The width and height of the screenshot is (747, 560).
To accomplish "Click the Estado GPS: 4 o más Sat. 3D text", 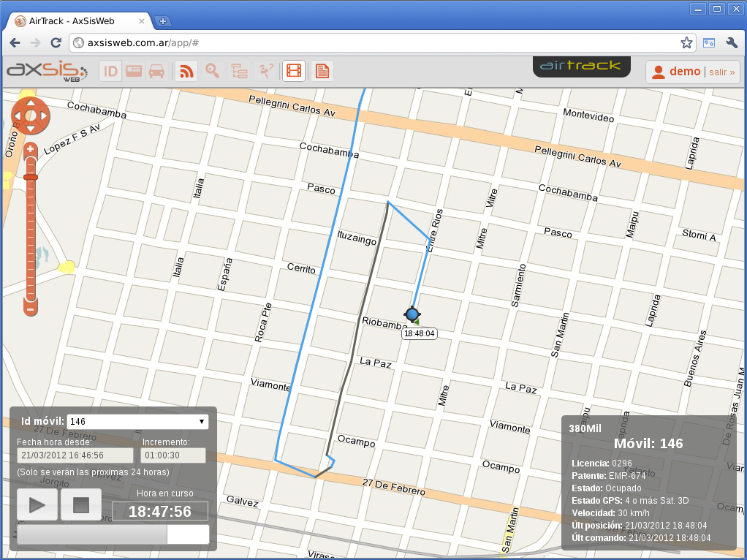I will click(630, 501).
